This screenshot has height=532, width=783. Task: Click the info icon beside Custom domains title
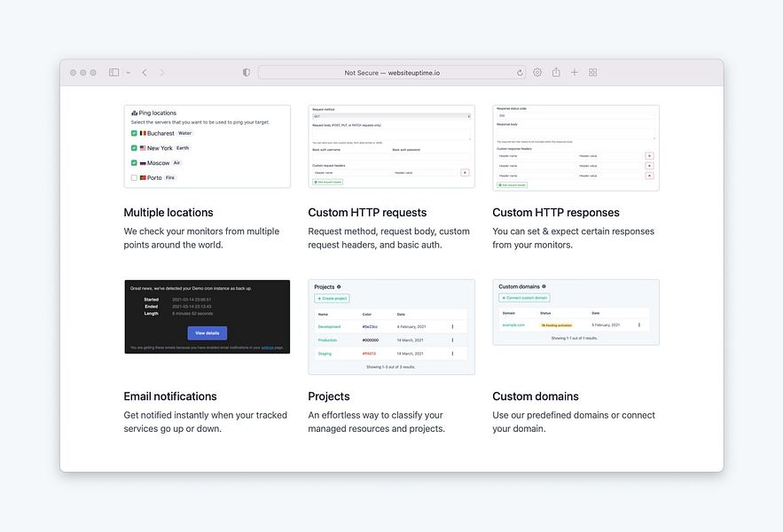click(x=545, y=286)
